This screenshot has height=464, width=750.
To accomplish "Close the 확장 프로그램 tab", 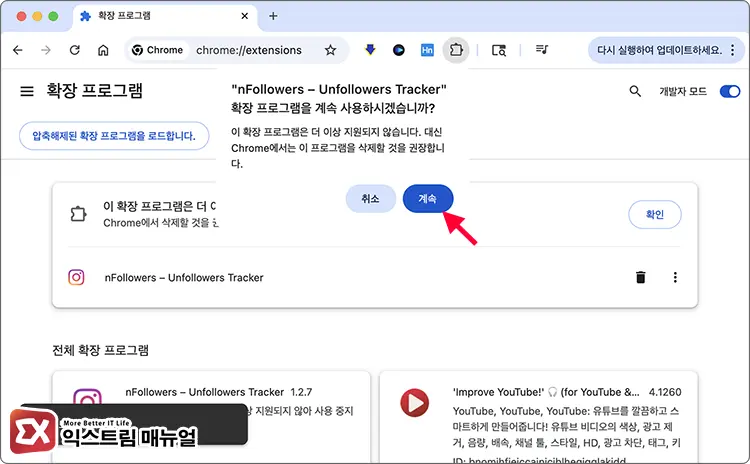I will (244, 16).
